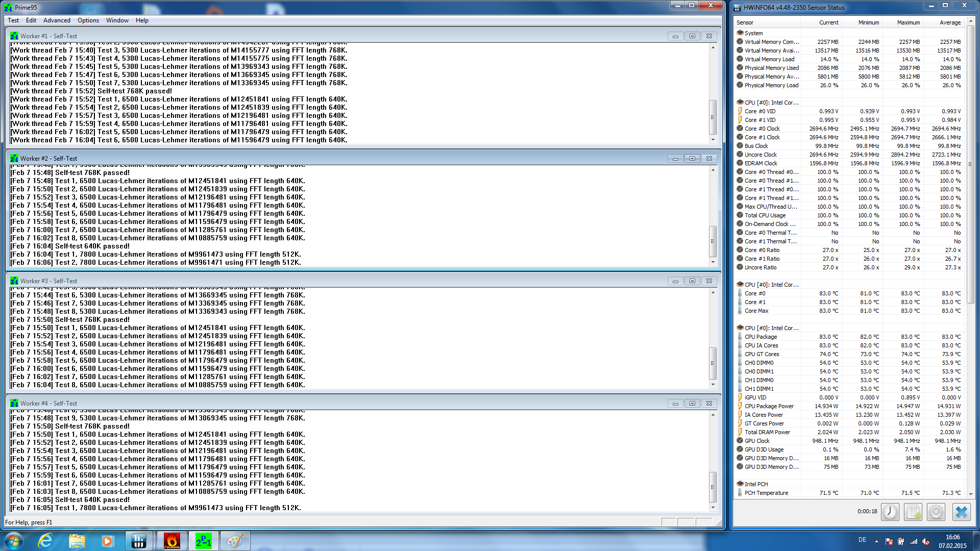Screen dimensions: 980x551
Task: Click the Maximum column header
Action: tap(902, 22)
